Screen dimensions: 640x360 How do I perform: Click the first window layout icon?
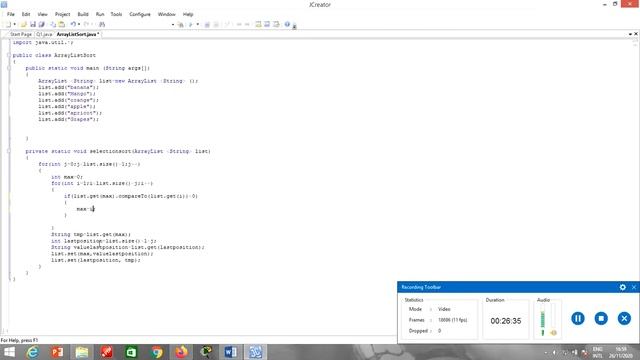[258, 24]
